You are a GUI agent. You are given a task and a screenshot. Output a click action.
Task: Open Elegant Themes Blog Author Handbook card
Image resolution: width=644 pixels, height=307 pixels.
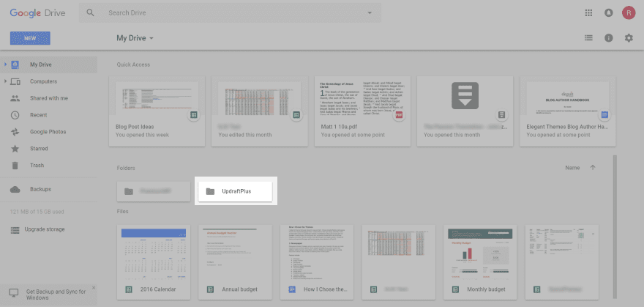(568, 111)
